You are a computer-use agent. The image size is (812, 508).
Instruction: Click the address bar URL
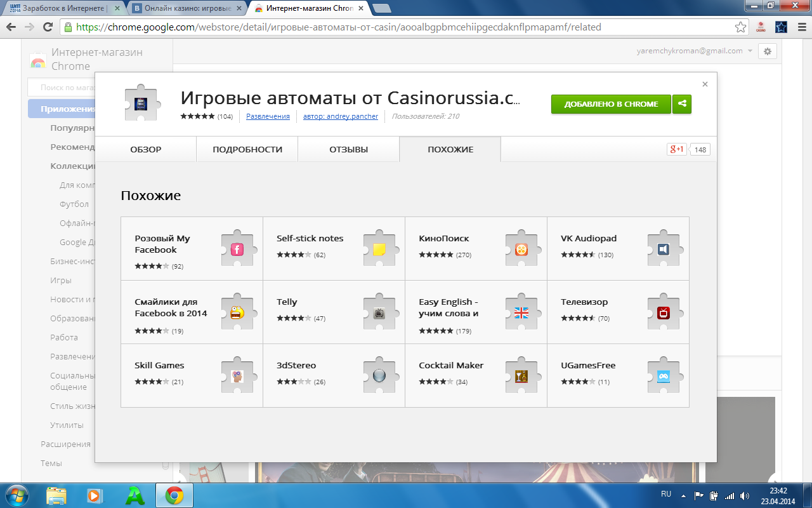coord(339,27)
